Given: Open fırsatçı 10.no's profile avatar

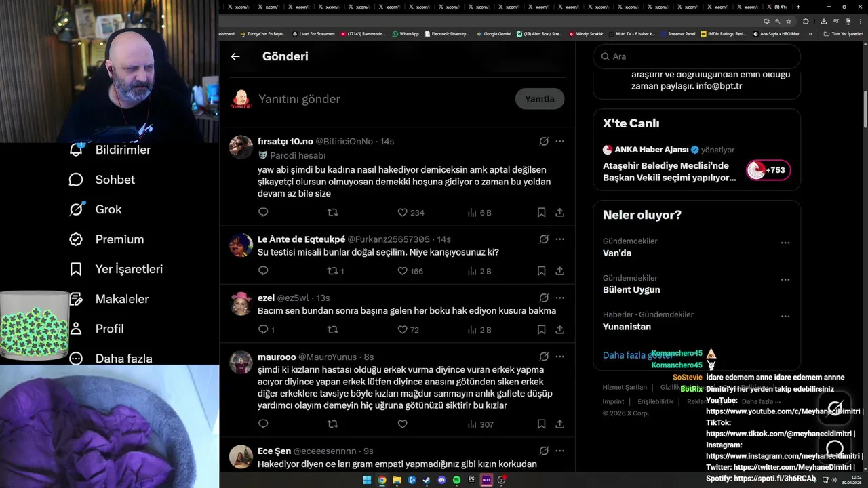Looking at the screenshot, I should click(x=241, y=146).
